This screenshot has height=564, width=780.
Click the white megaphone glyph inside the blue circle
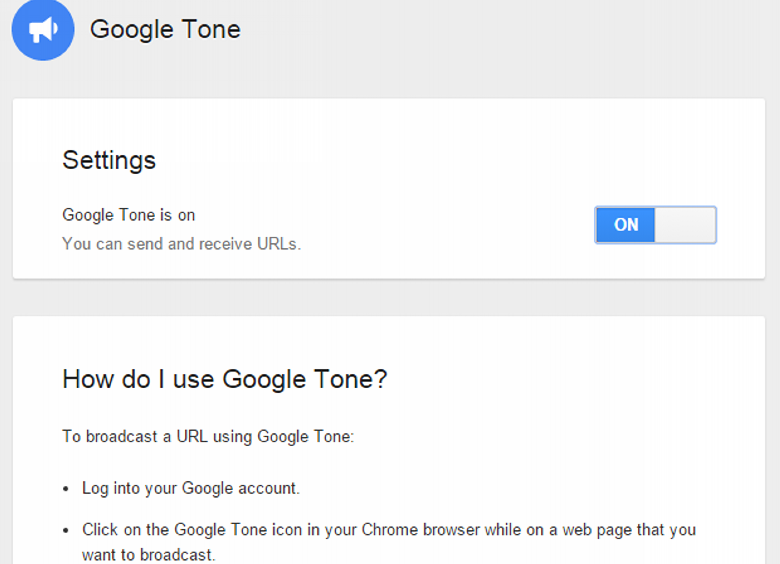tap(42, 30)
